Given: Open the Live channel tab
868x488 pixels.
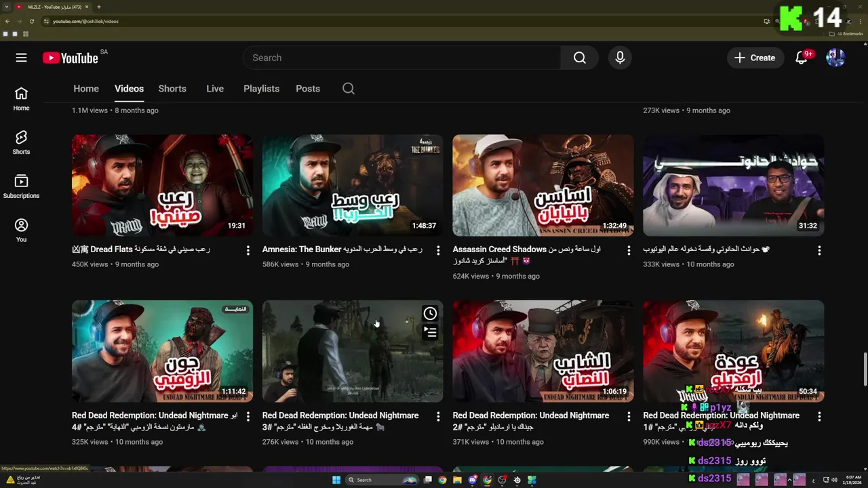Looking at the screenshot, I should [x=215, y=89].
